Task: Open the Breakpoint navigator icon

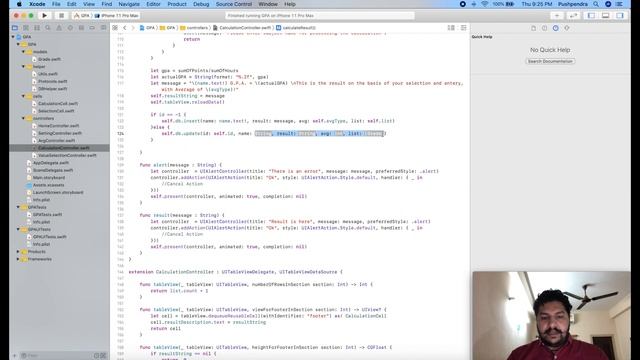Action: 92,28
